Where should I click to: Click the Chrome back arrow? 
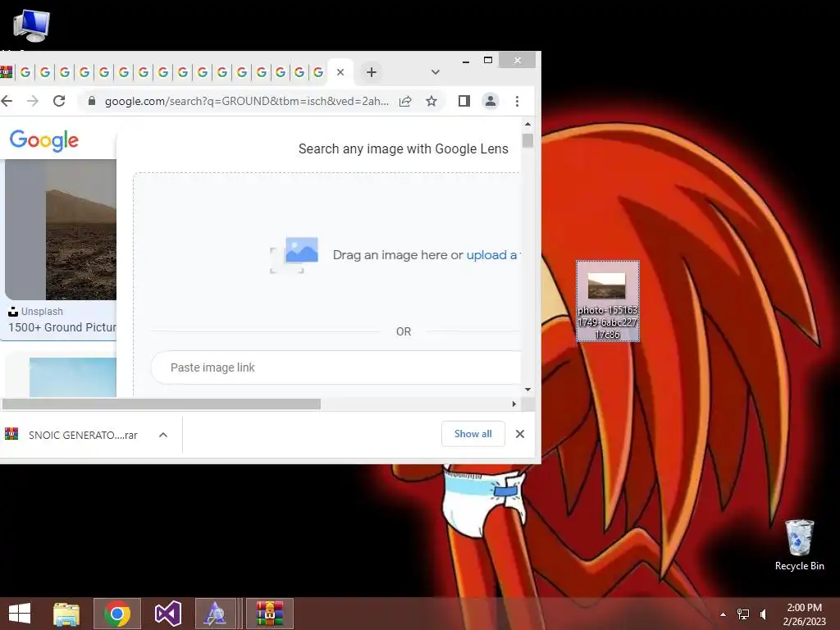(x=7, y=101)
